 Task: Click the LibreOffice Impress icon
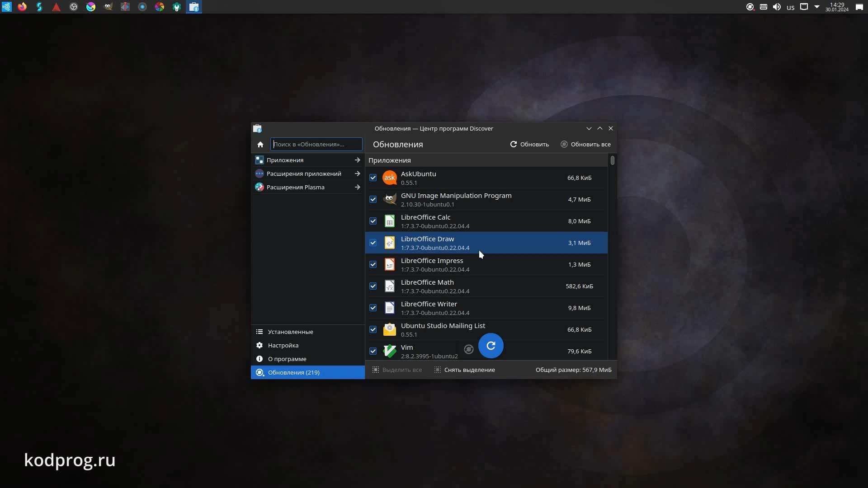[389, 264]
